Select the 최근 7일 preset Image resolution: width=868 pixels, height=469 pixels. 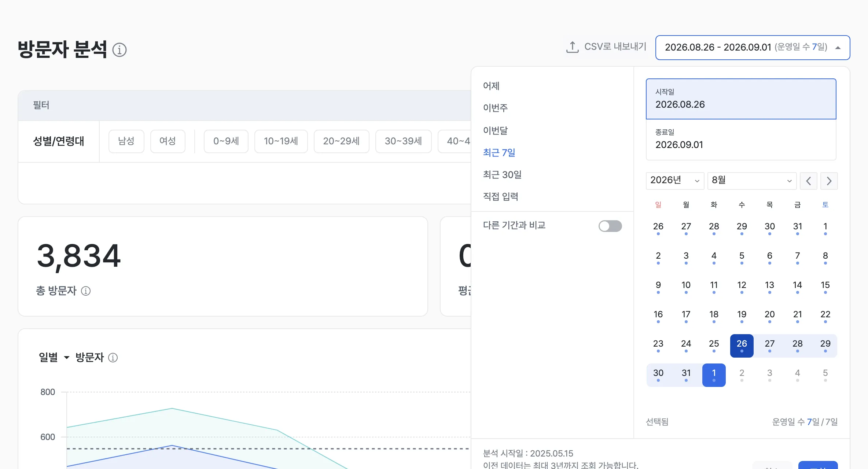coord(499,152)
